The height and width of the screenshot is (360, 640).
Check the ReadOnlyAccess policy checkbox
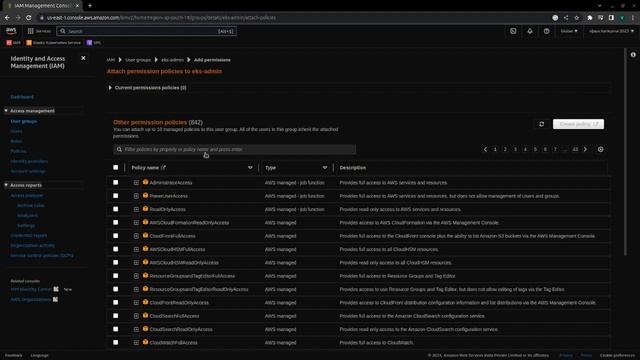(x=116, y=209)
